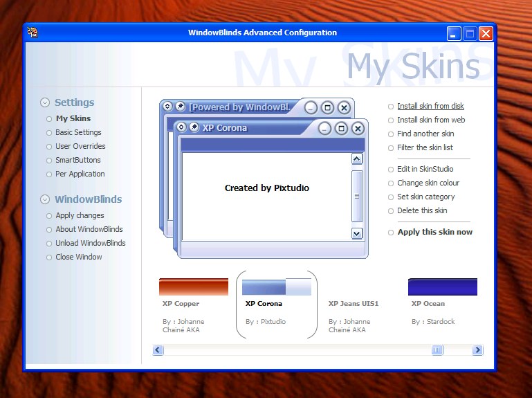Select the bullet beside Apply this skin now
The image size is (532, 398).
click(391, 233)
